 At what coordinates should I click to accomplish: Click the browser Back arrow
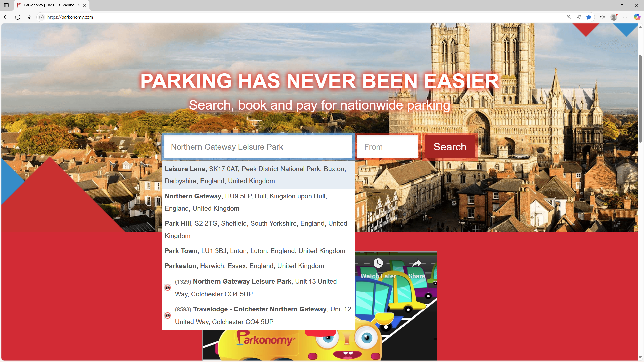(6, 17)
